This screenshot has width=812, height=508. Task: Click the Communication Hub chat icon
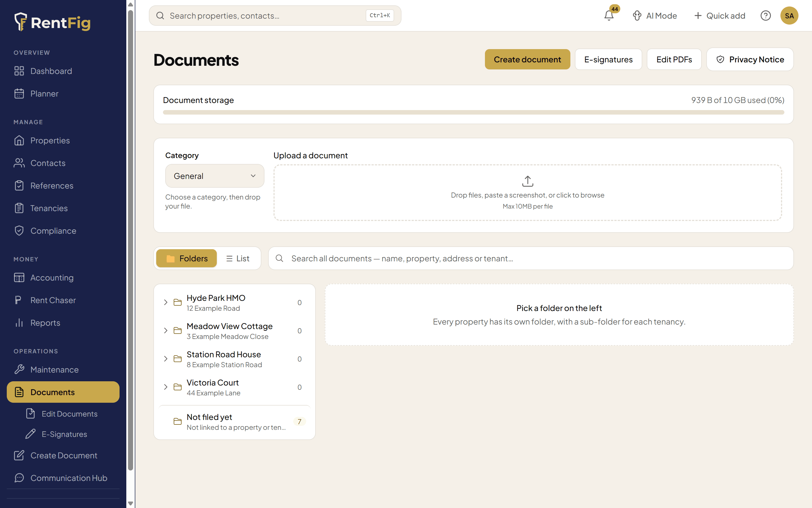[19, 478]
